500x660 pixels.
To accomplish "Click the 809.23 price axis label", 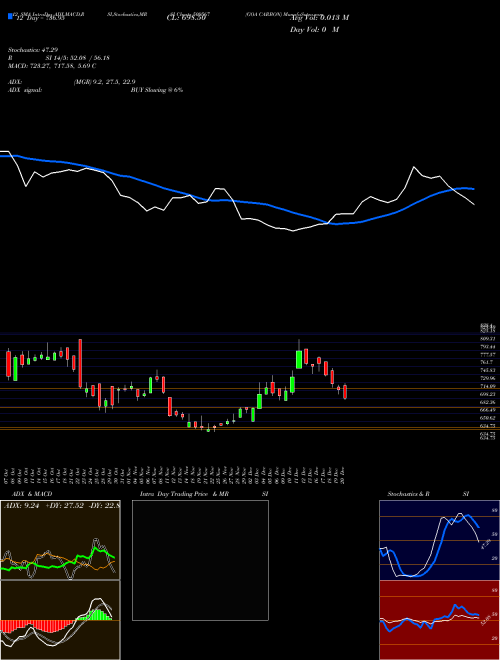I will (x=488, y=338).
